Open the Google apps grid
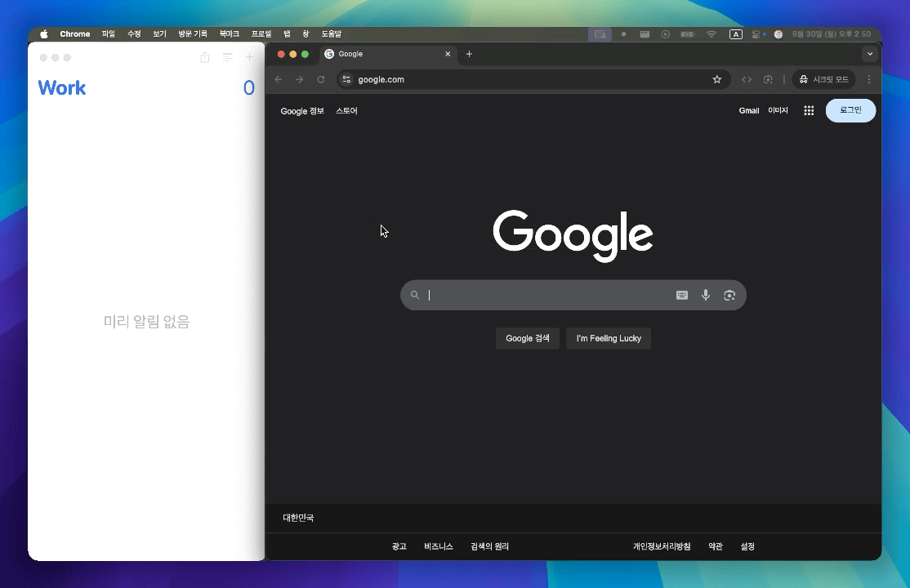Screen dimensions: 910x588 point(809,110)
